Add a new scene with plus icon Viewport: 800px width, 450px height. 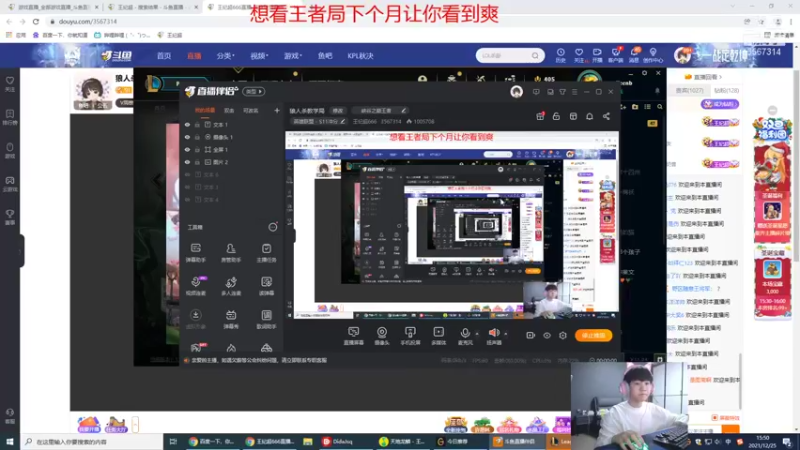coord(277,110)
